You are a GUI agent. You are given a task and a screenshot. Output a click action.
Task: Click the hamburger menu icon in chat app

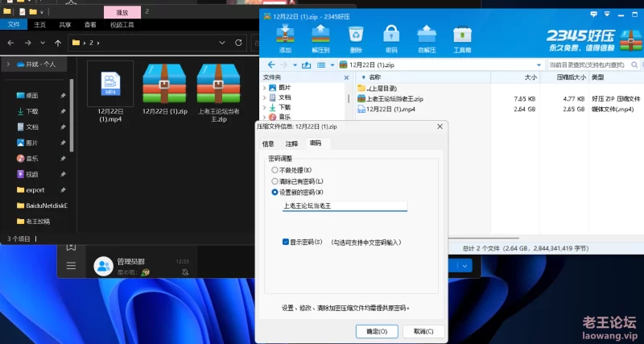[x=71, y=266]
